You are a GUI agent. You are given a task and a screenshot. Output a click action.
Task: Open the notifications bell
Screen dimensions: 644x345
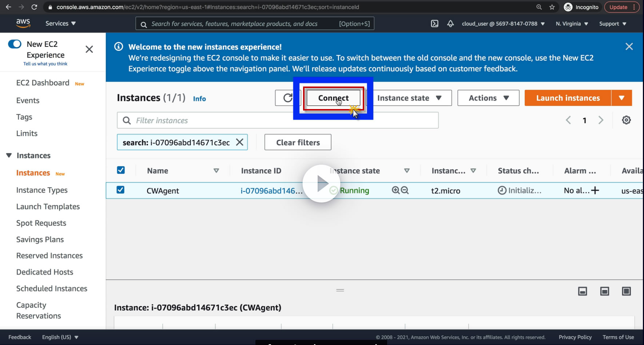(x=450, y=24)
